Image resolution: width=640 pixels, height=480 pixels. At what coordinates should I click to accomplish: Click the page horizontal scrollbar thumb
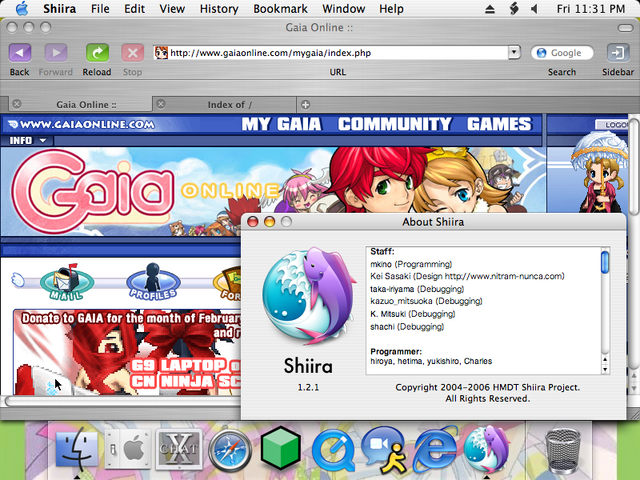122,401
